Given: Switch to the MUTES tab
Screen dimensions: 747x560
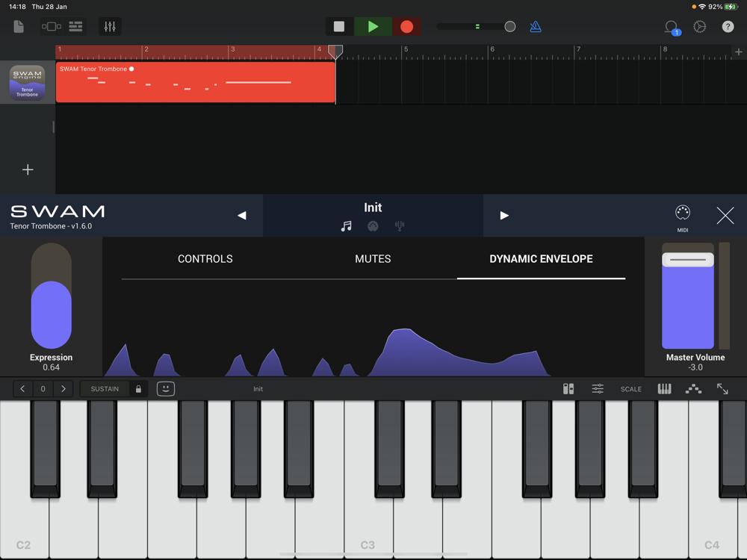Looking at the screenshot, I should (373, 259).
